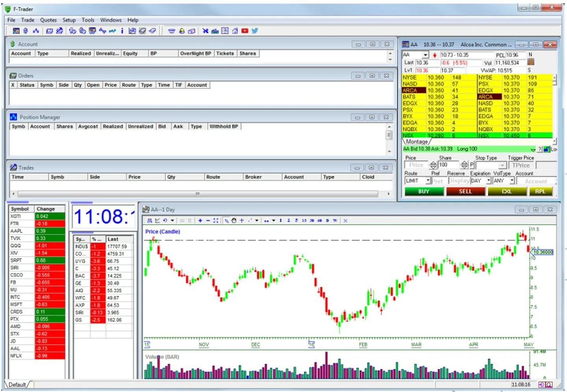Click the Account panel money bag icon
Image resolution: width=567 pixels, height=392 pixels.
click(x=13, y=44)
